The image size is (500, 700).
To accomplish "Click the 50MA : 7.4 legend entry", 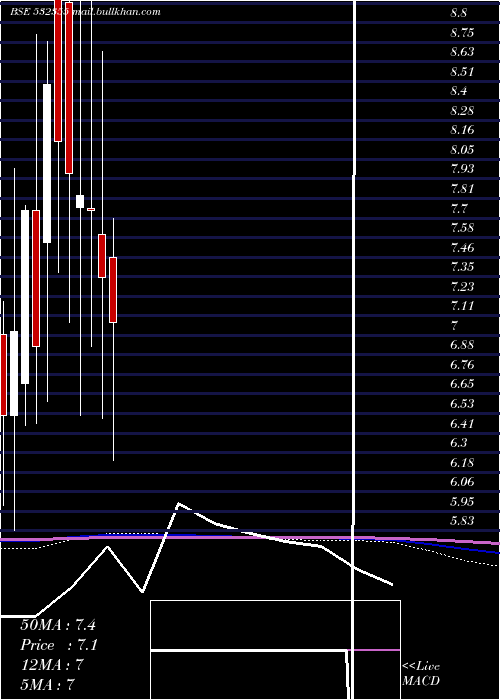I will point(58,625).
